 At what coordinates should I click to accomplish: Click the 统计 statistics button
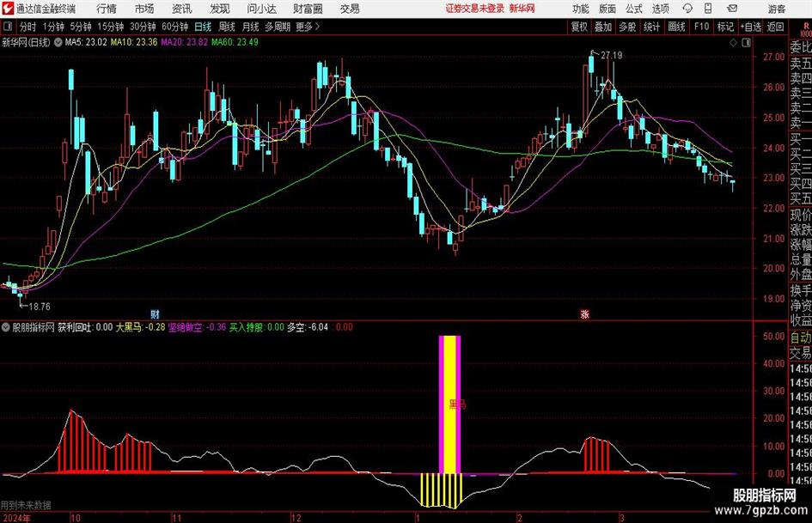(651, 27)
